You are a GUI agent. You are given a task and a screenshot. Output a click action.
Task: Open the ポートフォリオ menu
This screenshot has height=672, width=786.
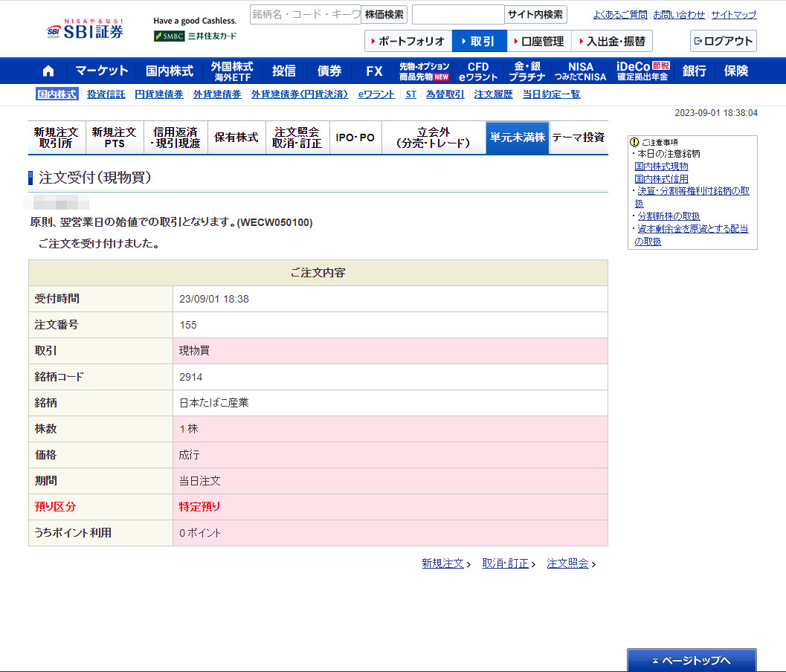[408, 41]
